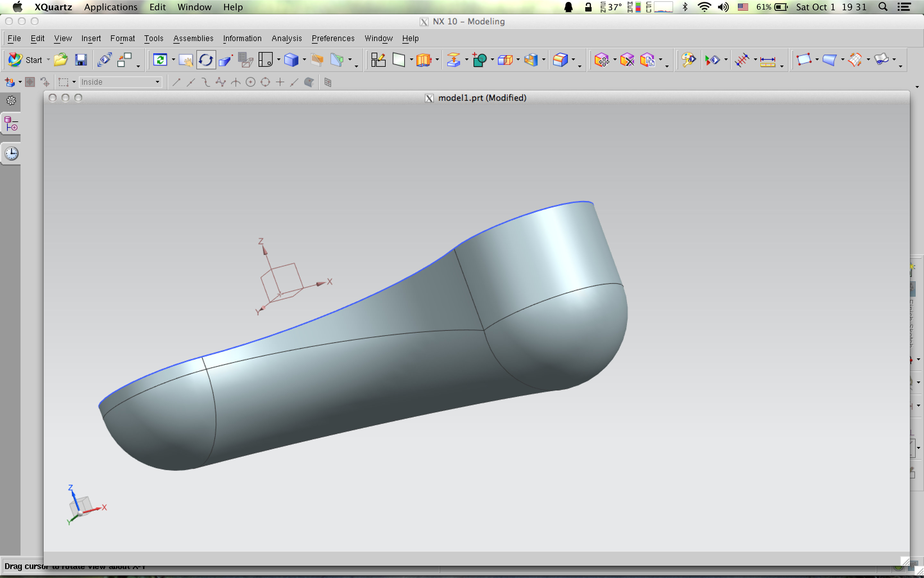Select the orange Extrude tool

[424, 60]
